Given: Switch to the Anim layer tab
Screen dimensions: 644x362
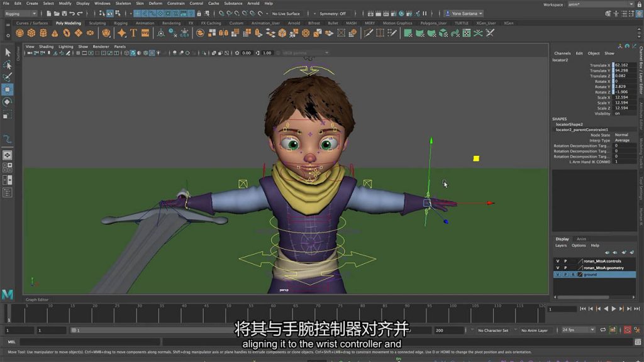Looking at the screenshot, I should (x=581, y=239).
